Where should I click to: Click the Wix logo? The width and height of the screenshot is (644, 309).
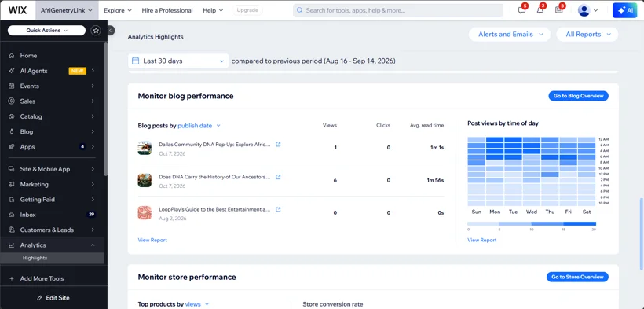pos(17,10)
